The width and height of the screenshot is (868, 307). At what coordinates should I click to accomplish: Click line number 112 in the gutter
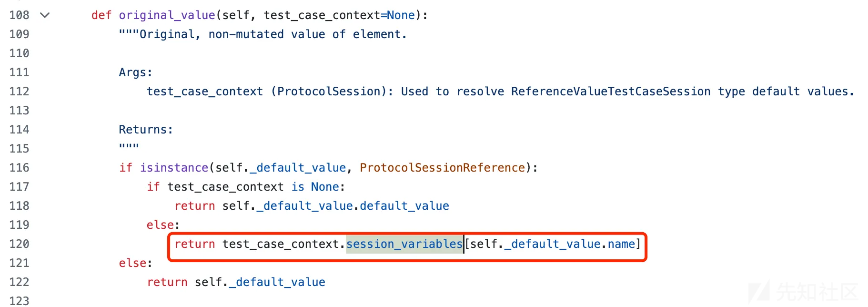(20, 92)
